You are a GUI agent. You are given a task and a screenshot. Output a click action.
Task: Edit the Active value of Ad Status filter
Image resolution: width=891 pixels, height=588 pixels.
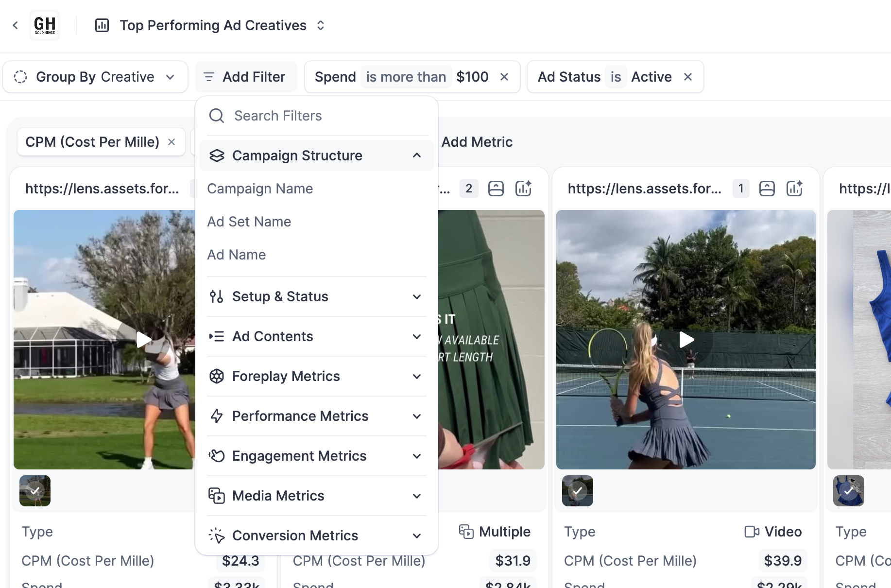[x=651, y=77]
